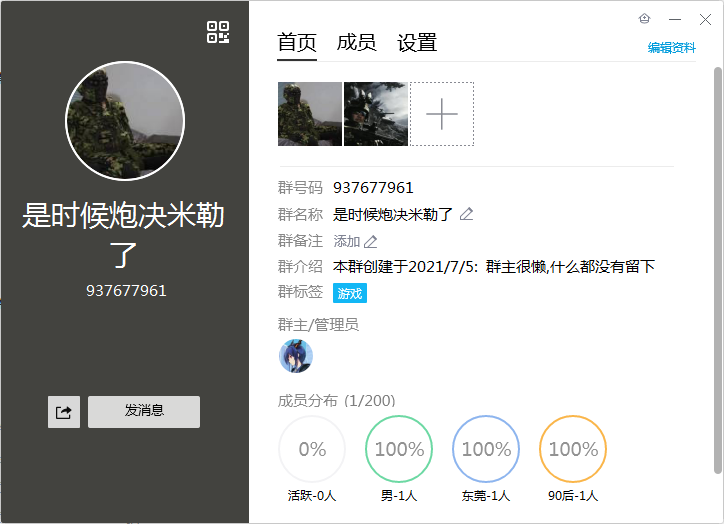
Task: Open the first camouflage album photo
Action: [310, 114]
